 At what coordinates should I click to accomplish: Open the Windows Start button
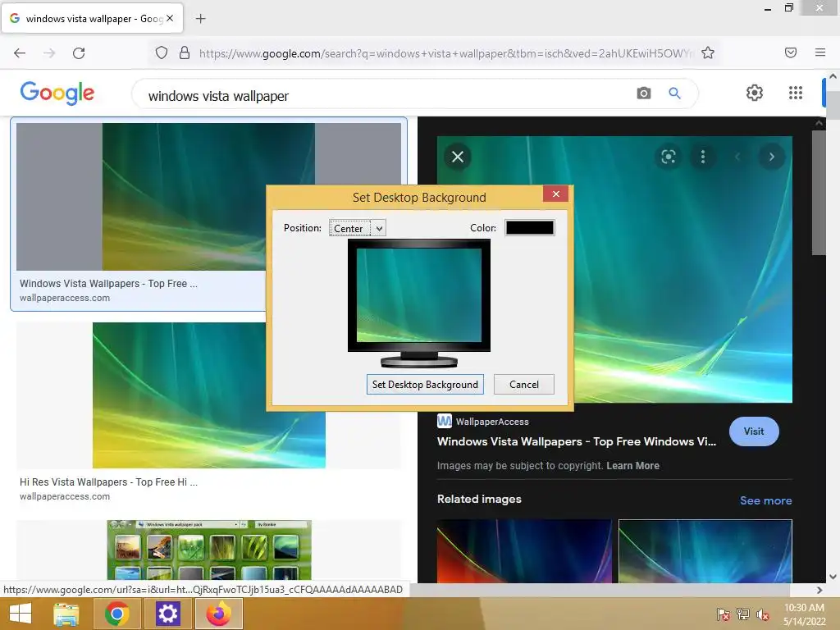21,614
